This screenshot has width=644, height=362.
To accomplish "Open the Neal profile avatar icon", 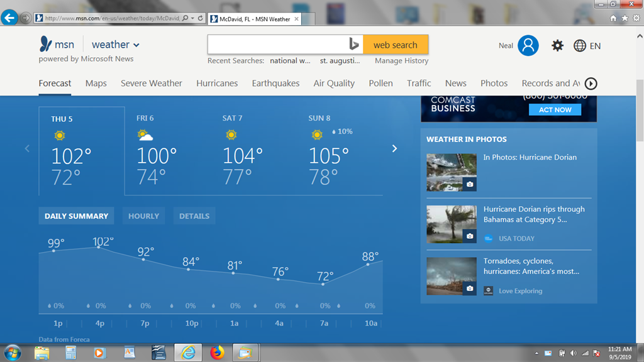I will [x=528, y=45].
